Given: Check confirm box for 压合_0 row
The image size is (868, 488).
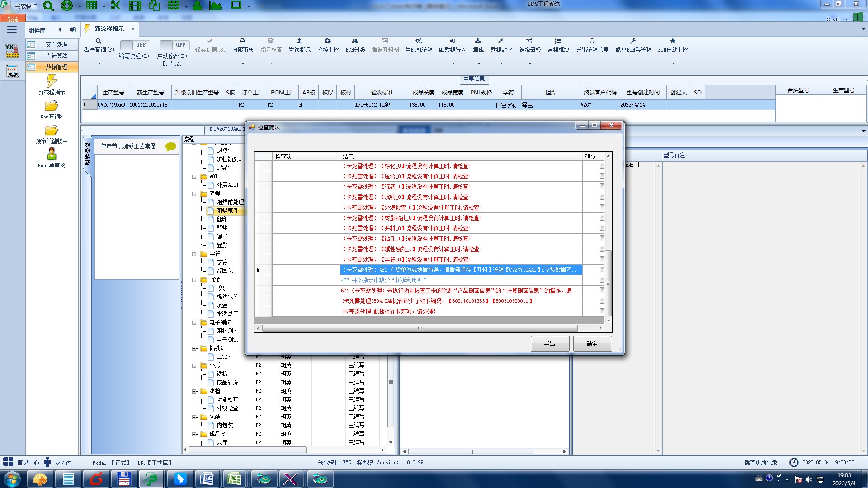Looking at the screenshot, I should tap(602, 176).
